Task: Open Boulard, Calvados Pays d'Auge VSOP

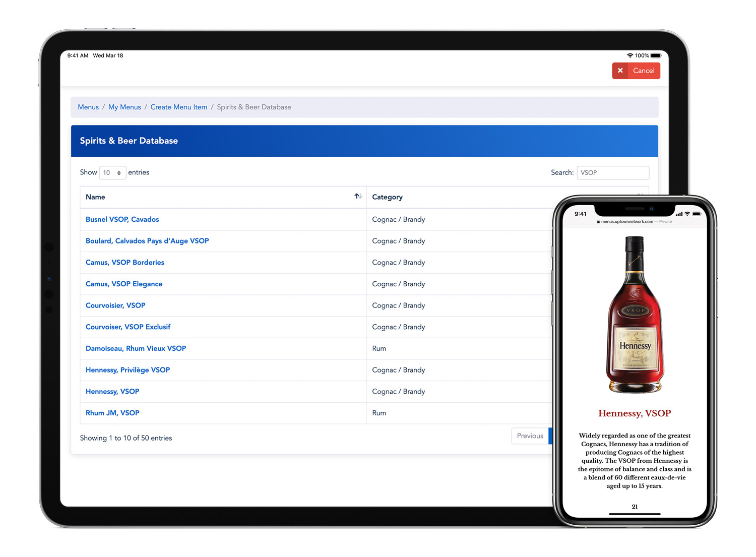Action: 147,241
